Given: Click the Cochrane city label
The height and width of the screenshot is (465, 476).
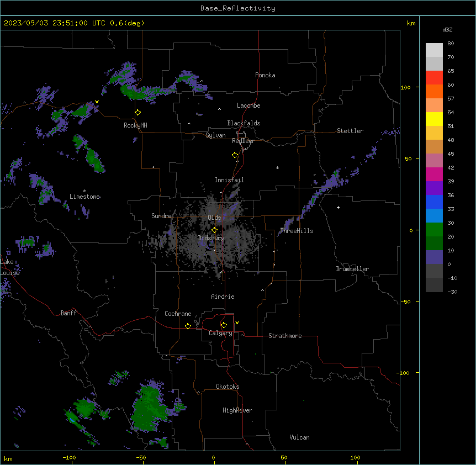Looking at the screenshot, I should click(178, 314).
